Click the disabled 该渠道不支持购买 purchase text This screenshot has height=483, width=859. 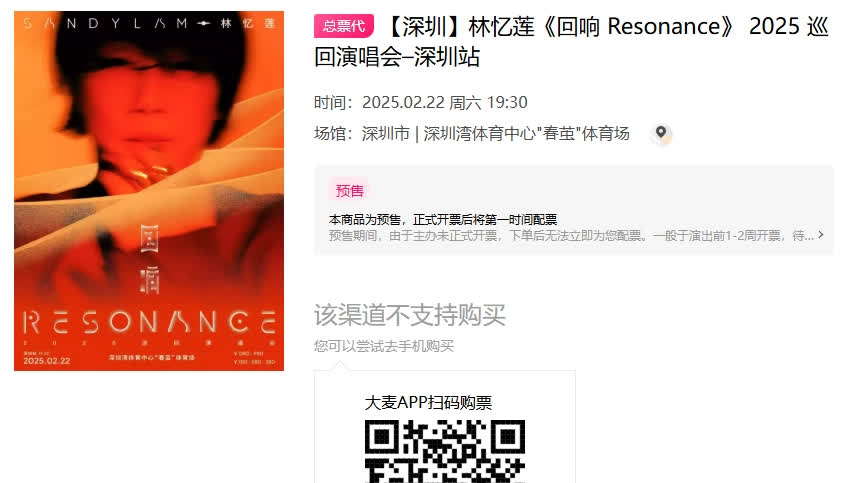click(x=410, y=315)
